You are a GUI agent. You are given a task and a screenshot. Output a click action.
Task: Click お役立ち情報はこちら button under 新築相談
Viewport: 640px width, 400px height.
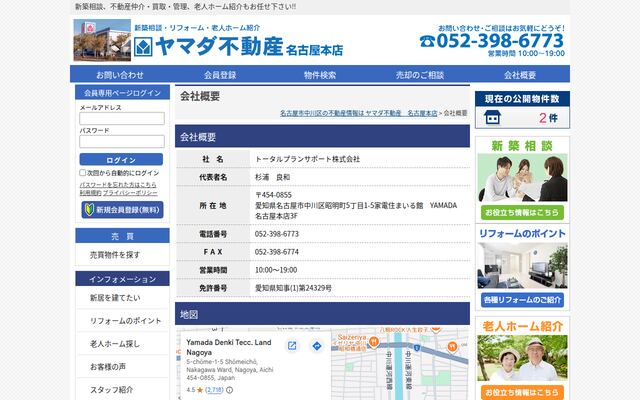pos(522,213)
